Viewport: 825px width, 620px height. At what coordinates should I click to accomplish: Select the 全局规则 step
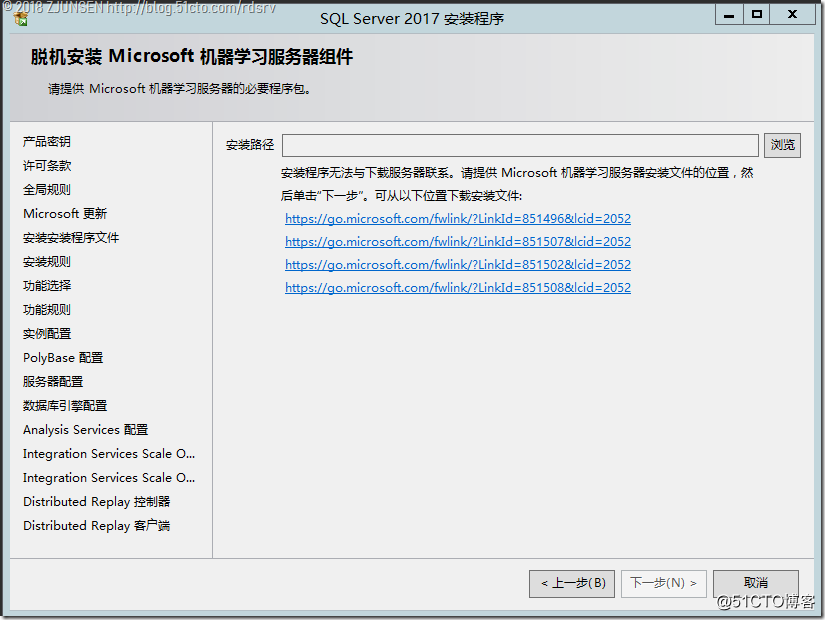click(47, 189)
